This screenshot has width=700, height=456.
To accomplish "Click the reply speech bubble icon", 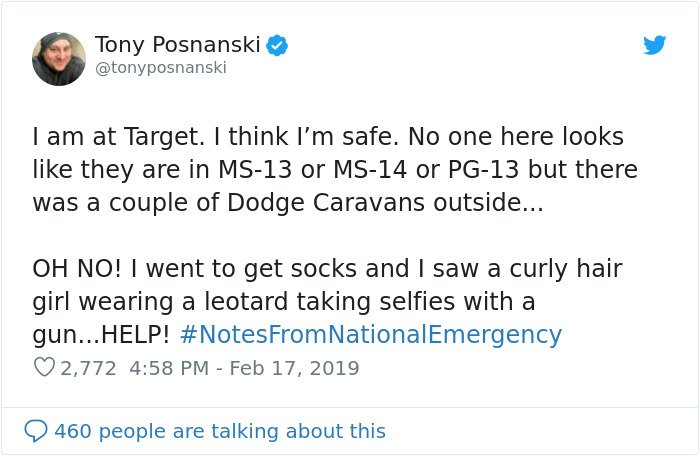I will [35, 431].
